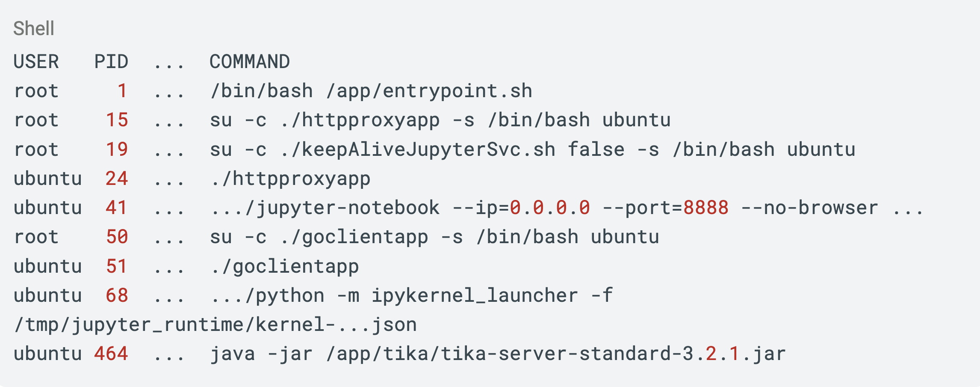Image resolution: width=980 pixels, height=387 pixels.
Task: Click the su -c ./goclientapp command line
Action: (x=434, y=237)
